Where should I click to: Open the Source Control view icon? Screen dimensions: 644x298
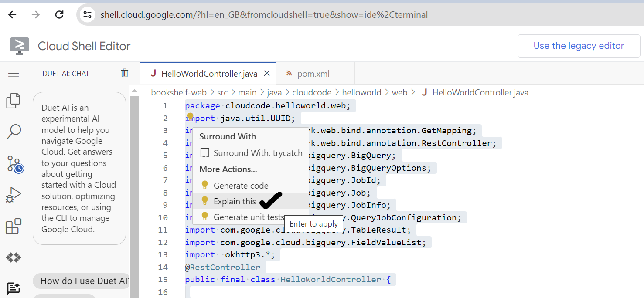(14, 164)
